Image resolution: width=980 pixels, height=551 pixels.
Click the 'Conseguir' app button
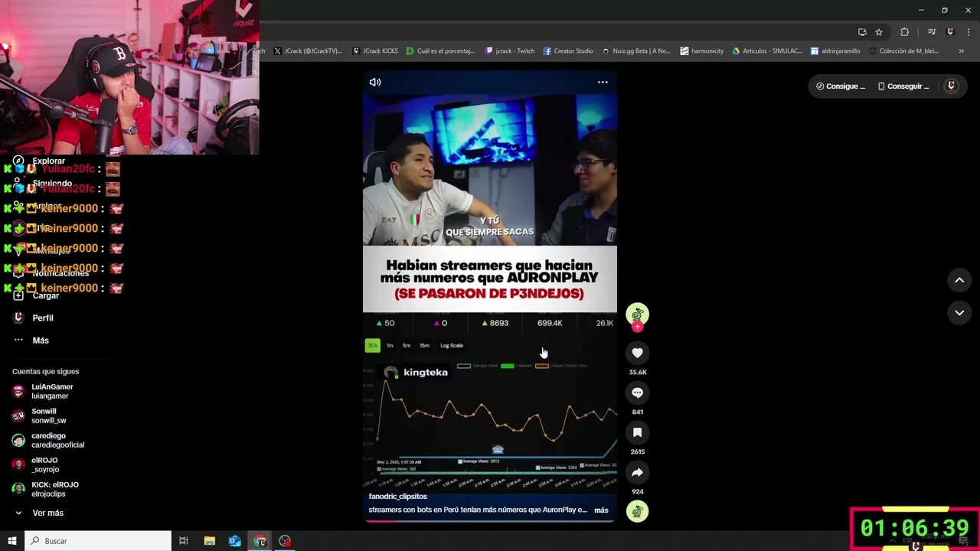coord(903,86)
